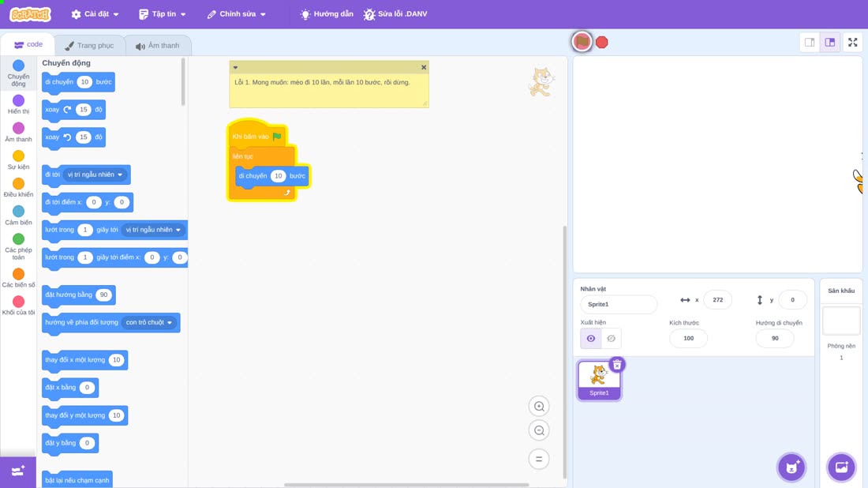Select the Chuyển động block category
Screen dimensions: 868x488
(18, 73)
